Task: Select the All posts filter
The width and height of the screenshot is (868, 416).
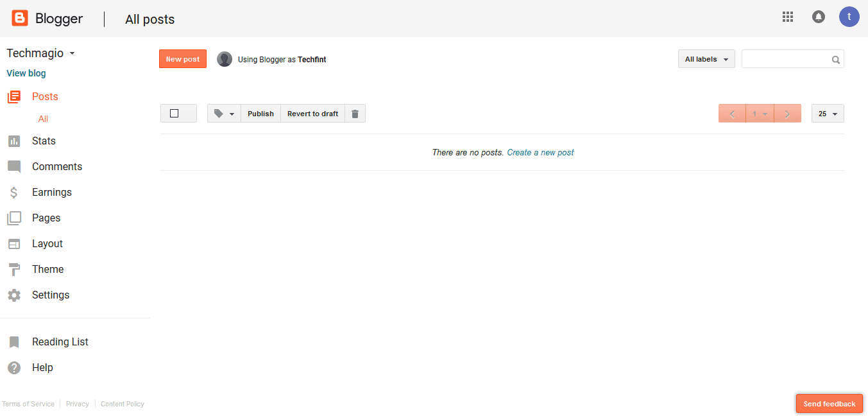Action: [x=43, y=119]
